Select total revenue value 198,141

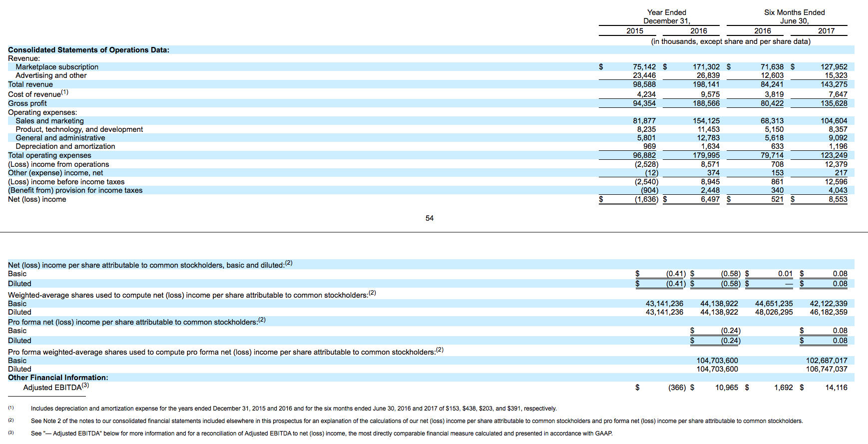706,84
